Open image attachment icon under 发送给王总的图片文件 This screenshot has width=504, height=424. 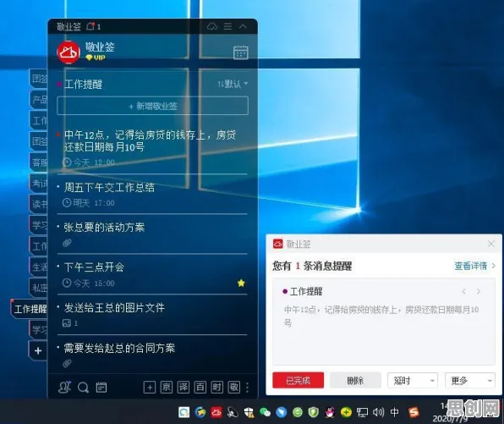67,323
